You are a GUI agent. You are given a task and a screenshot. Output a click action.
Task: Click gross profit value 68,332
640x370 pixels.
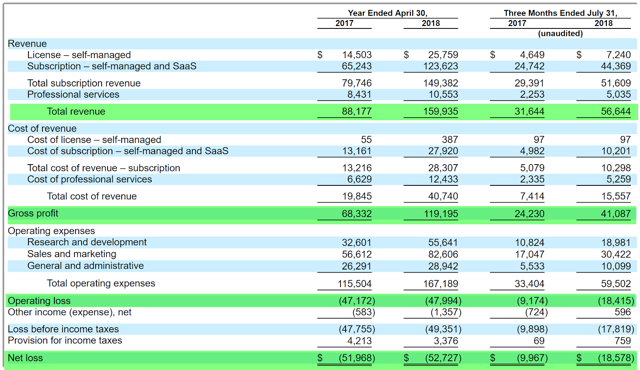(x=357, y=214)
